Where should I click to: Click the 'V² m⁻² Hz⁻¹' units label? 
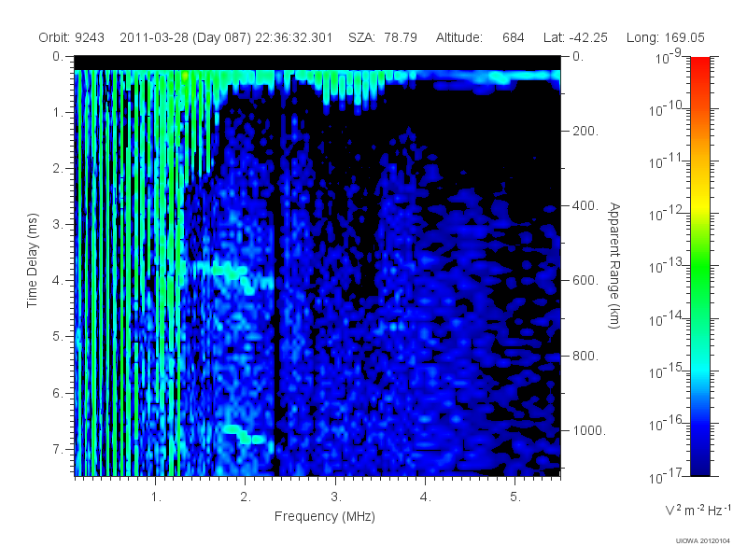(x=698, y=510)
